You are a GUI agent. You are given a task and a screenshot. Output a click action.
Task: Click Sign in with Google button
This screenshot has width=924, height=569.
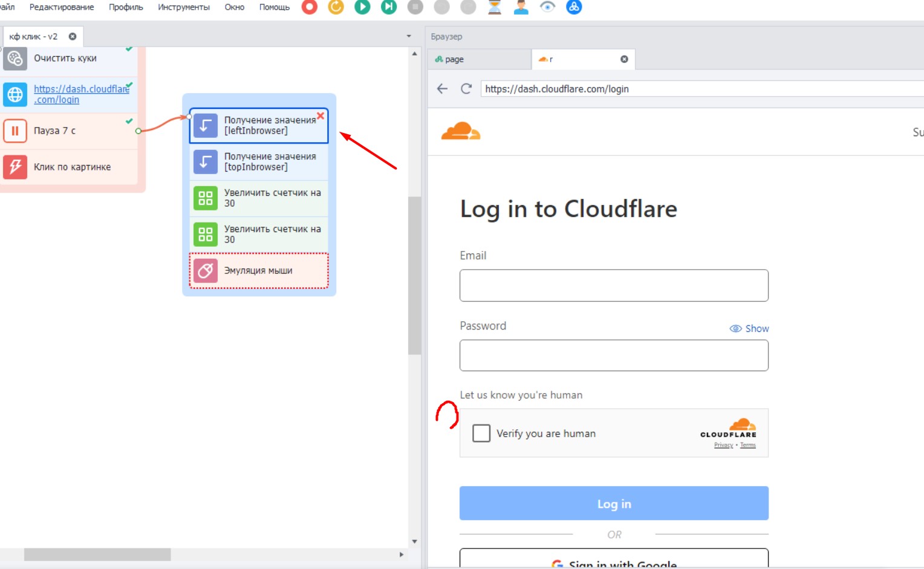pos(614,559)
